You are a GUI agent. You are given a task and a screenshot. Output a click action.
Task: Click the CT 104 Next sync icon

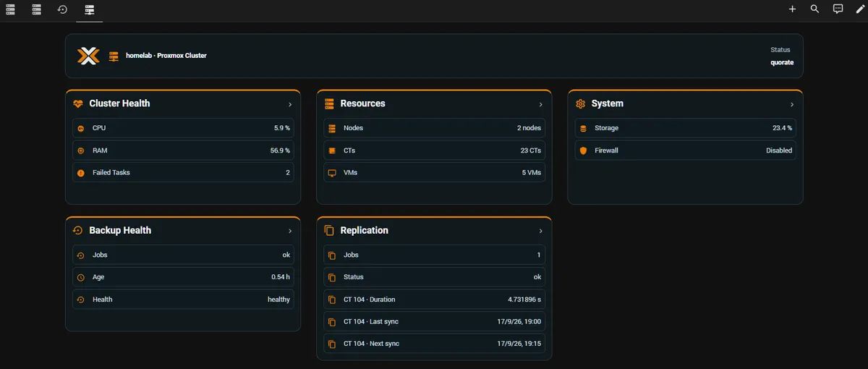[332, 344]
